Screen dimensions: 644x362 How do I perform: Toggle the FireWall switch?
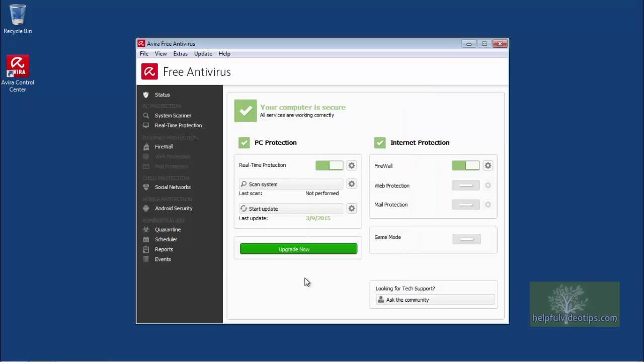click(x=465, y=165)
